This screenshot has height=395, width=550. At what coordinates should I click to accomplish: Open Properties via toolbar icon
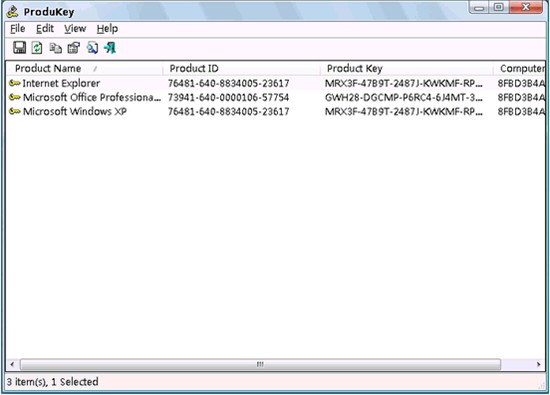74,48
